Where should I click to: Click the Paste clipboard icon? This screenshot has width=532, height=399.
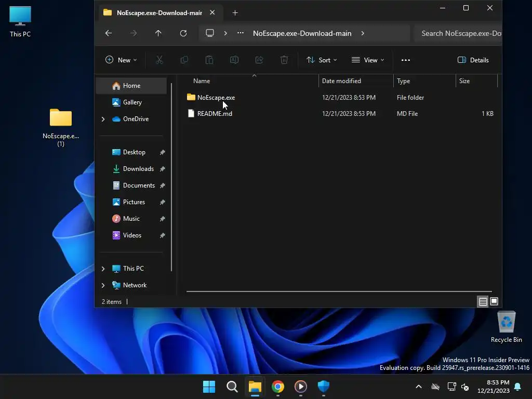209,60
